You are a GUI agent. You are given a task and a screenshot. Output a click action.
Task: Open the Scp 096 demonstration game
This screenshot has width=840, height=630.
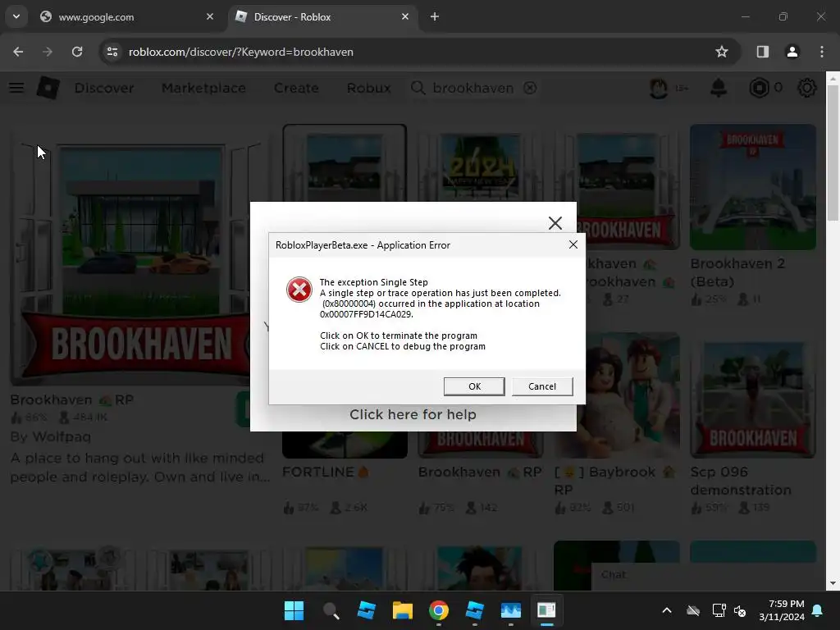coord(753,396)
